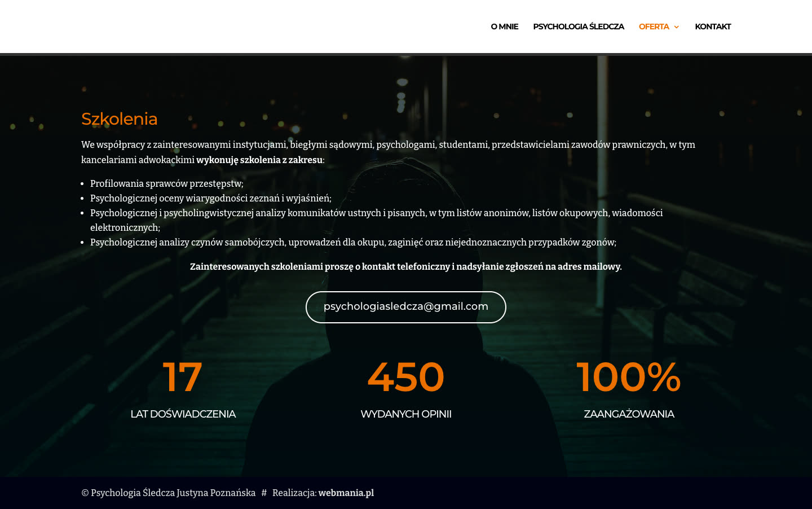Screen dimensions: 812x509
Task: Expand the OFERTA dropdown chevron
Action: click(x=676, y=27)
